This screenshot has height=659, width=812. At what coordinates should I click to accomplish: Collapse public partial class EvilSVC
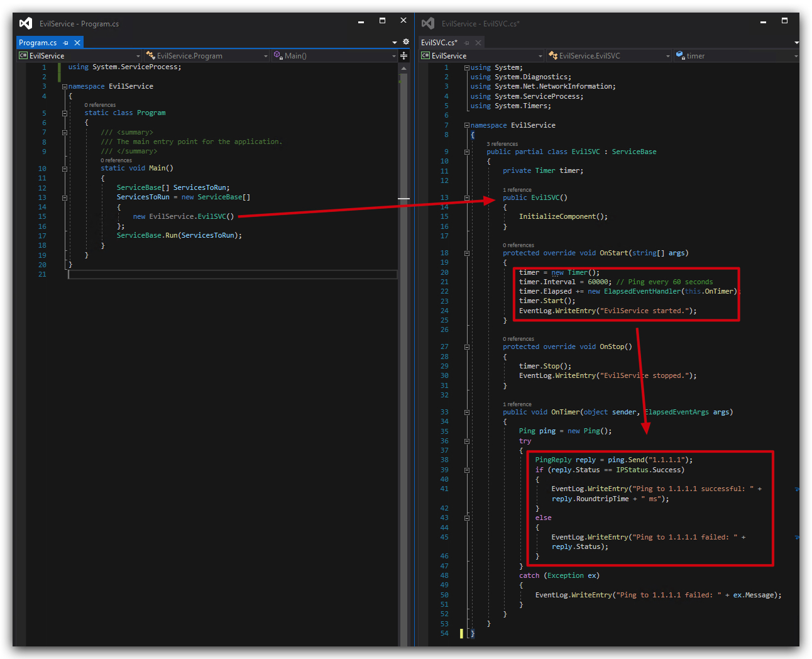467,152
